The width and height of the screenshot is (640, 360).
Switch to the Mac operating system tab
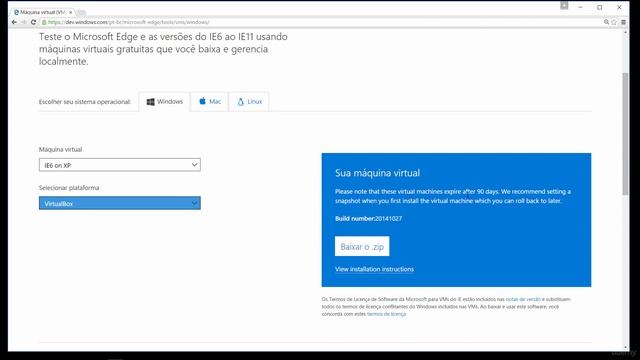(210, 102)
